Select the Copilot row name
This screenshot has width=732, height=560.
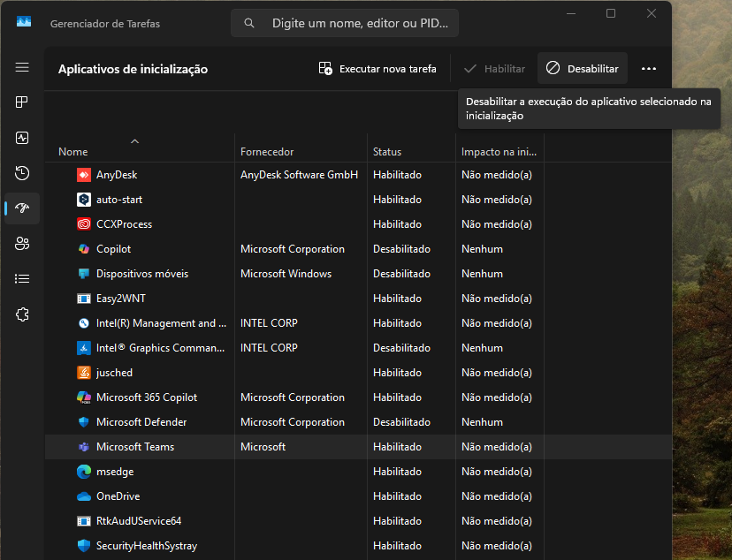[x=113, y=249]
